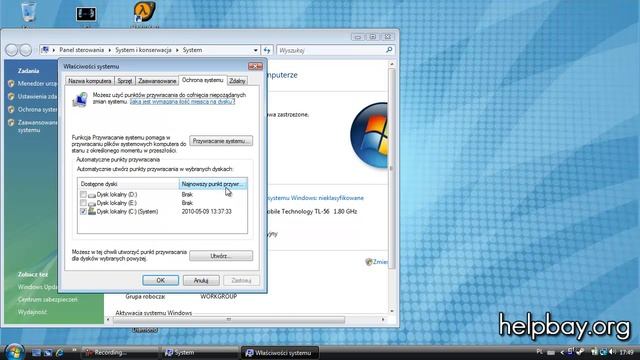The height and width of the screenshot is (360, 640).
Task: Open the Recycle Bin desktop icon
Action: 29,11
